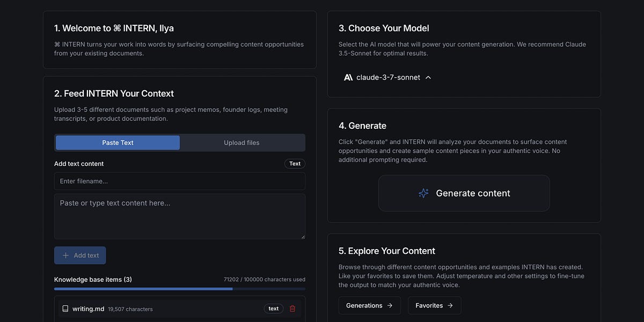
Task: Switch to the Paste Text tab
Action: [x=118, y=143]
